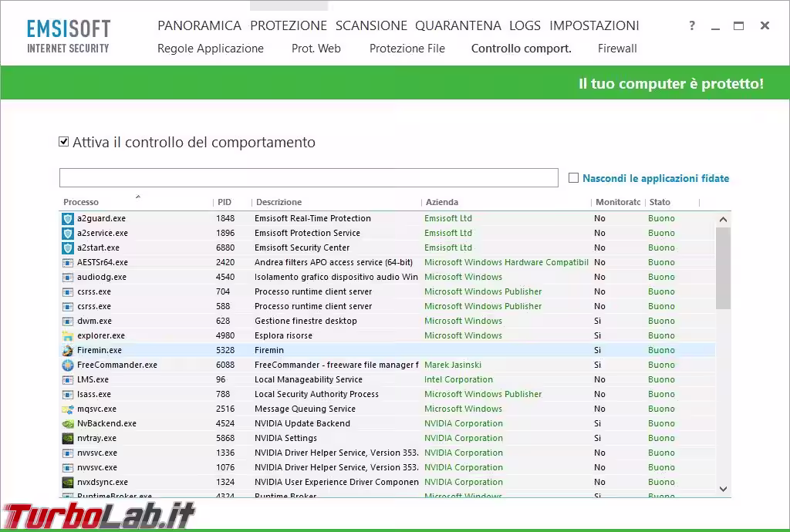Click the NvBackend.exe NVIDIA icon
The height and width of the screenshot is (532, 790).
[x=68, y=424]
